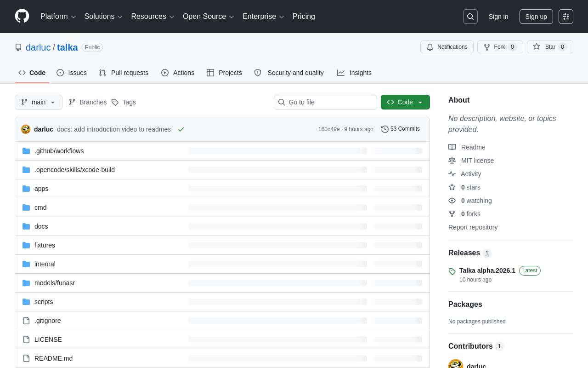
Task: Click the Branches git-branch icon
Action: tap(72, 102)
